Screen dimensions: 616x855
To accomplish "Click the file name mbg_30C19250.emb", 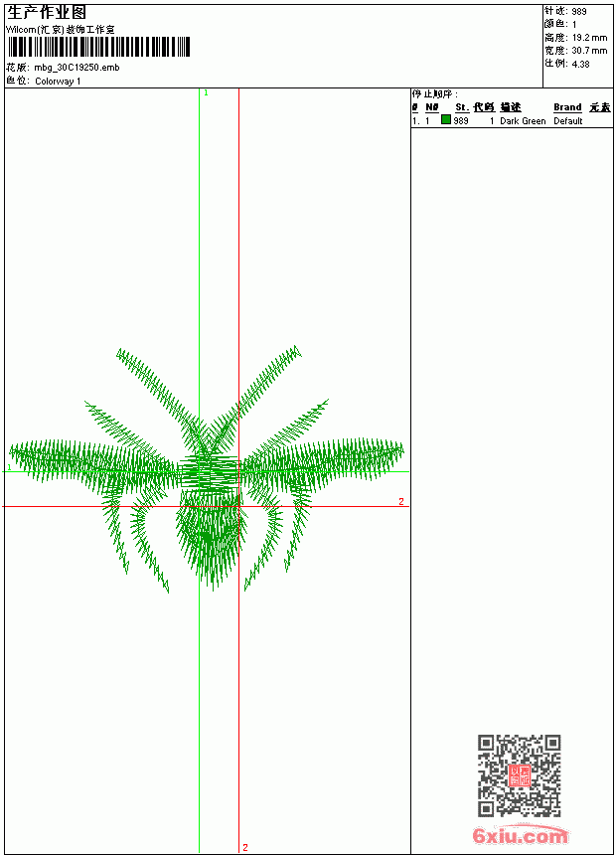I will [x=77, y=68].
